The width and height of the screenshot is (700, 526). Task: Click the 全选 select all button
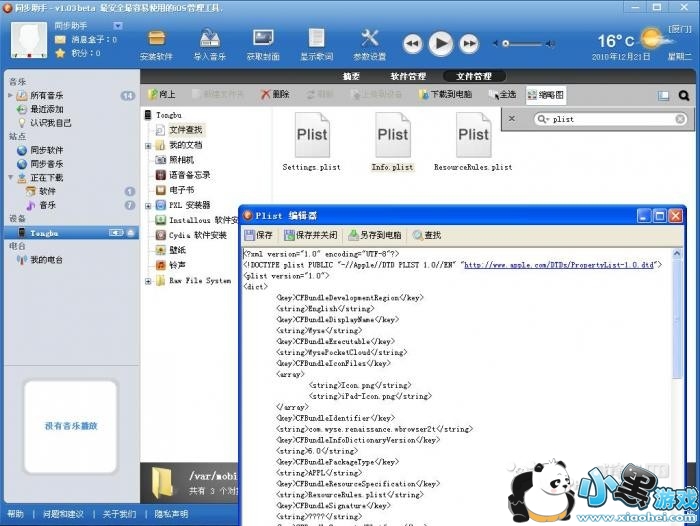pos(503,95)
